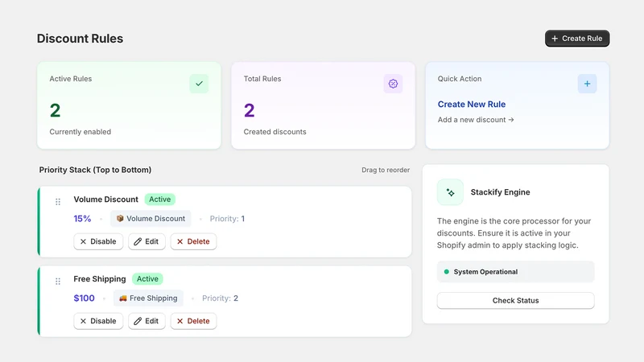Click the Created discounts caption
644x362 pixels.
pyautogui.click(x=275, y=132)
